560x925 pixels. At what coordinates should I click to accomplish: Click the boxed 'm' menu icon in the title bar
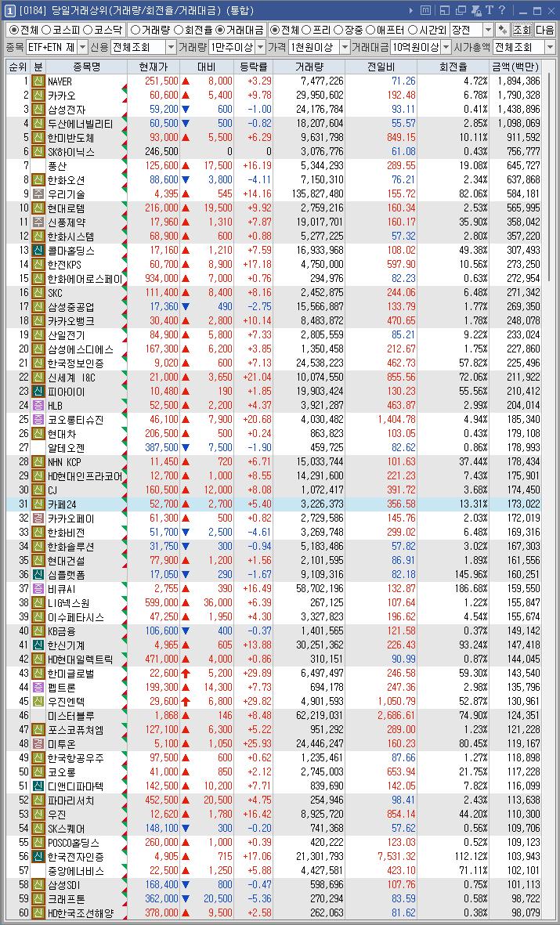[x=425, y=11]
